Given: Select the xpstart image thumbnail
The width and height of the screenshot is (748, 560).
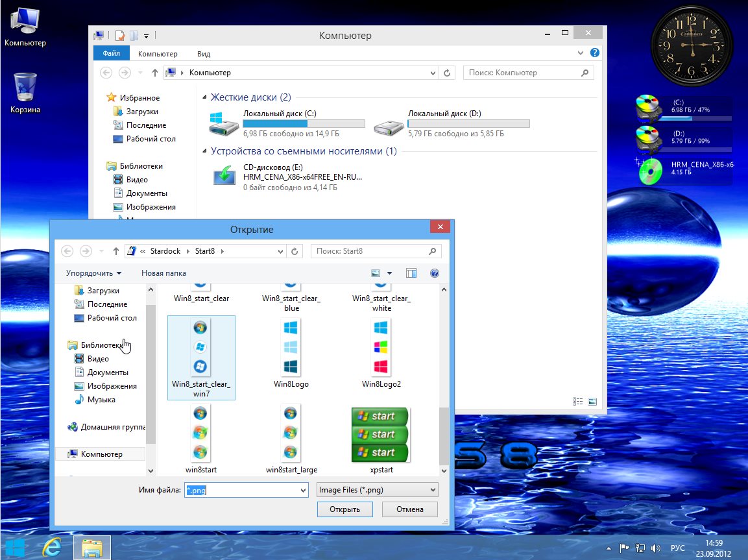Looking at the screenshot, I should coord(380,435).
